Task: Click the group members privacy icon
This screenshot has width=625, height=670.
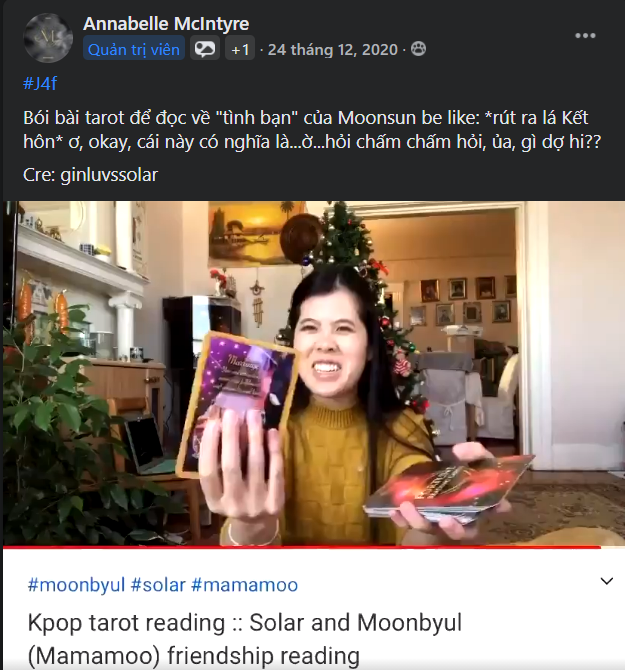Action: (418, 49)
